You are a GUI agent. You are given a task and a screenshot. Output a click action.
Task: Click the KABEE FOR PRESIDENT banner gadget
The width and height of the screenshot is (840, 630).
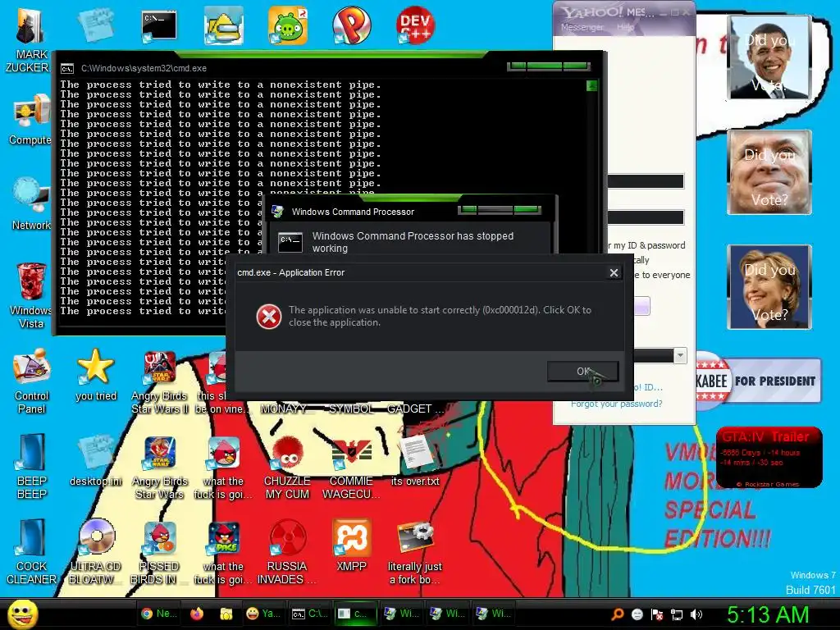coord(757,381)
